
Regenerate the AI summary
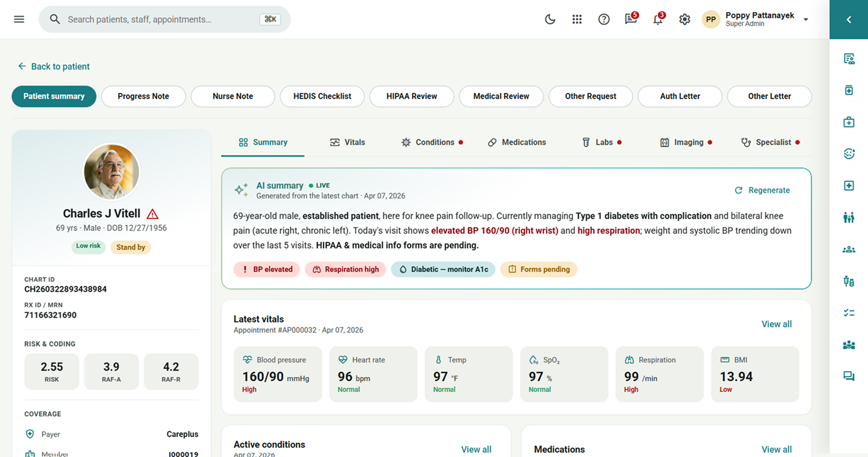click(x=762, y=190)
